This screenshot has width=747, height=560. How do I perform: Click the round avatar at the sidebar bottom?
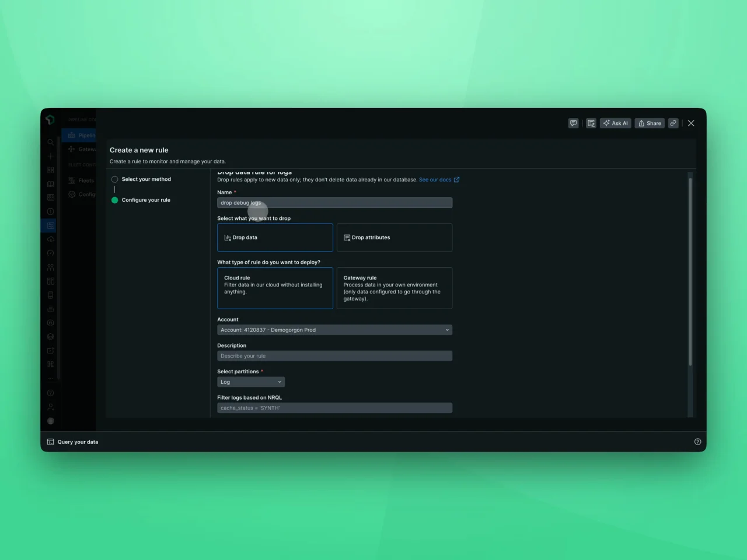50,421
